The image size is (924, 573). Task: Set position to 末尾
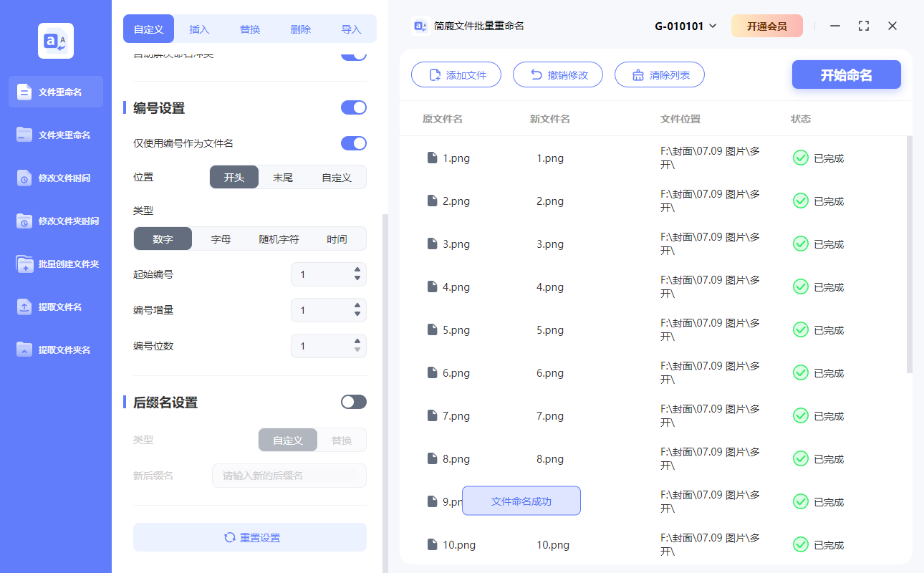[x=283, y=177]
